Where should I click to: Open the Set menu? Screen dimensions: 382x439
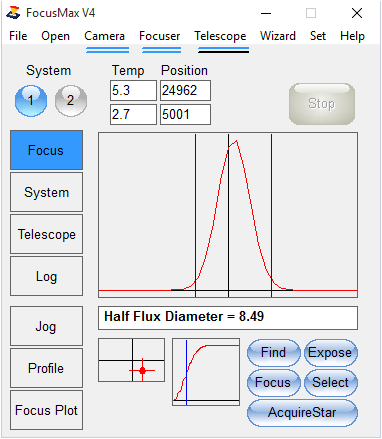coord(318,36)
